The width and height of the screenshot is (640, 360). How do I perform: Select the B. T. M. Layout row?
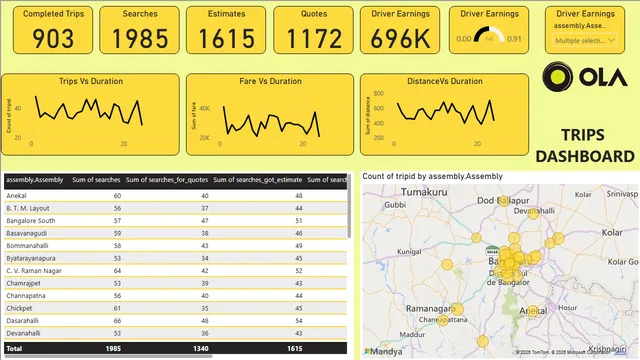coord(176,208)
